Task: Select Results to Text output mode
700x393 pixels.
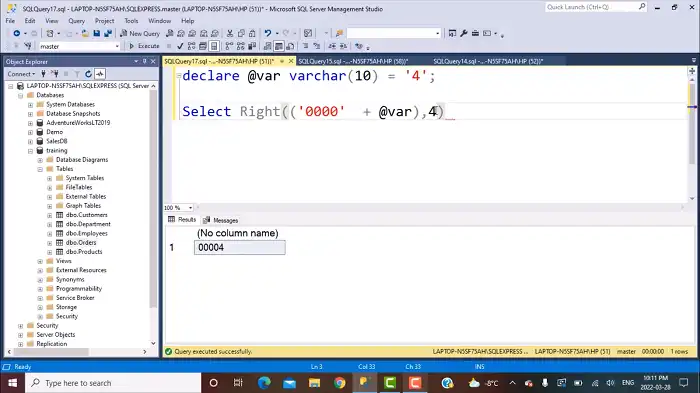Action: [x=267, y=46]
